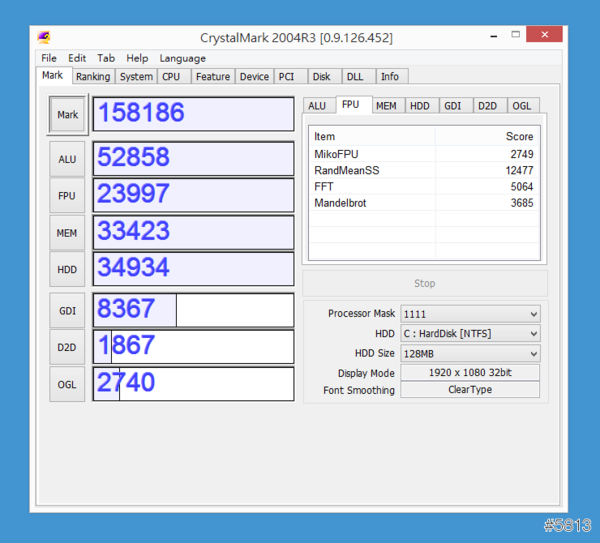Run the HDD disk benchmark

click(67, 269)
